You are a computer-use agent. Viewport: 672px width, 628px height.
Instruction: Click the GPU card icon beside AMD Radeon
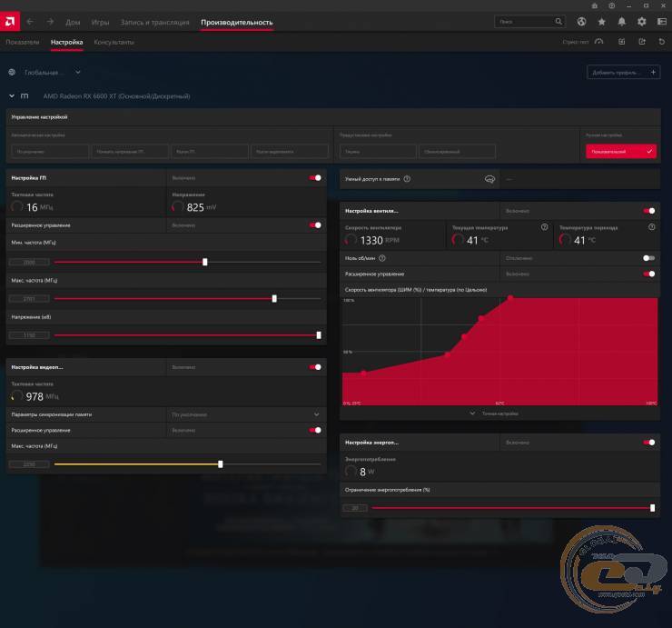coord(25,96)
